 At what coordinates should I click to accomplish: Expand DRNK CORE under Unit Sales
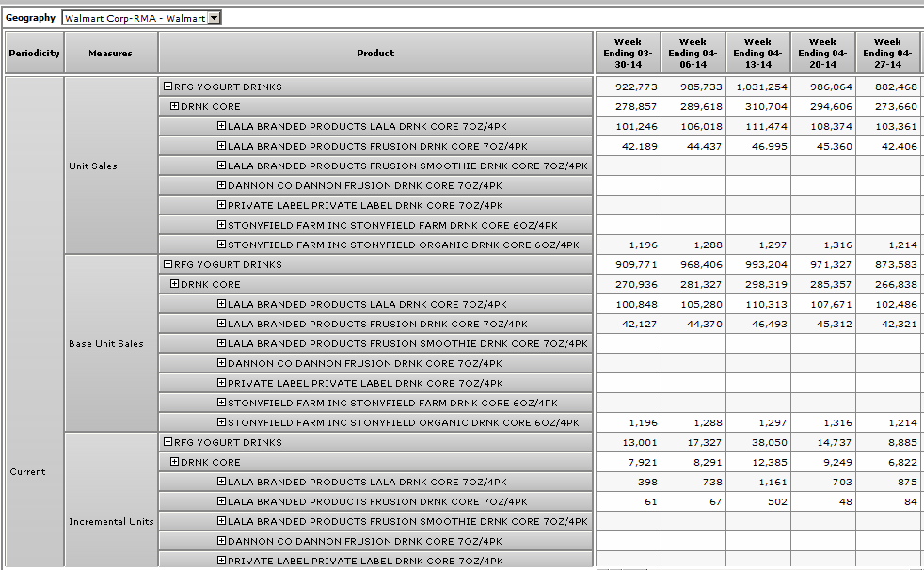click(x=174, y=106)
